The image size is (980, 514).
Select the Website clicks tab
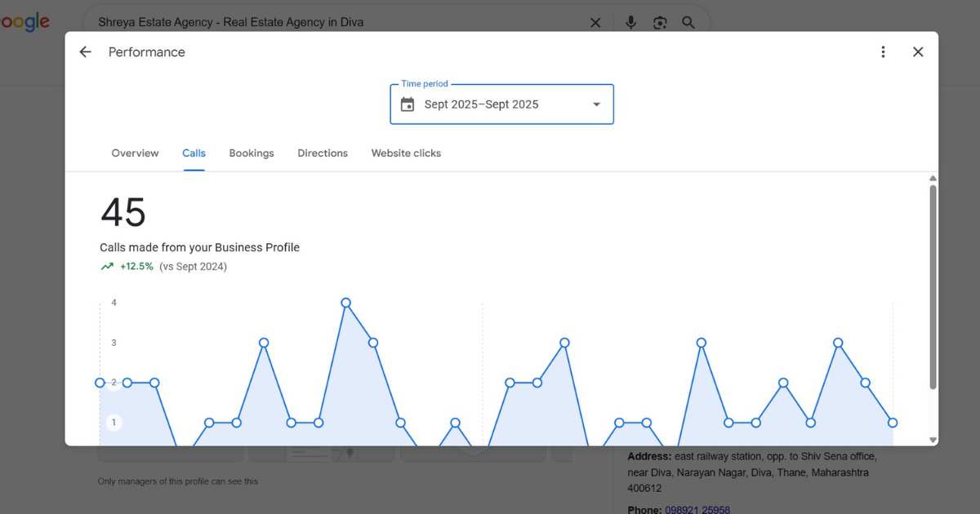(x=406, y=153)
